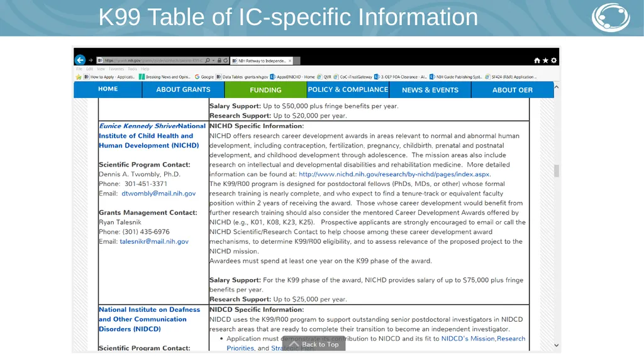Image resolution: width=644 pixels, height=362 pixels.
Task: Click add-to-favorites-bar star icon
Action: coord(79,77)
